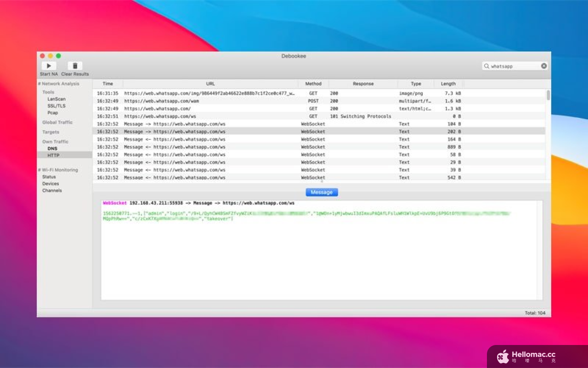Click the search magnifier icon
The image size is (588, 368).
point(486,66)
